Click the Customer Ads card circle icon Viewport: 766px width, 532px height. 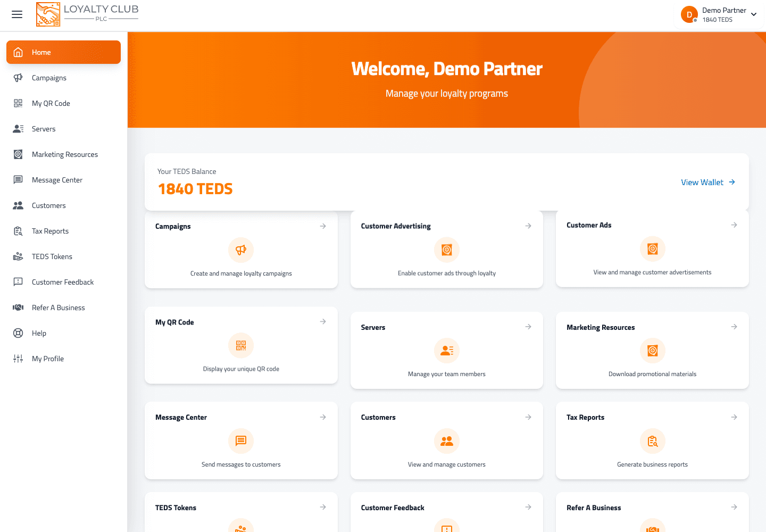653,249
